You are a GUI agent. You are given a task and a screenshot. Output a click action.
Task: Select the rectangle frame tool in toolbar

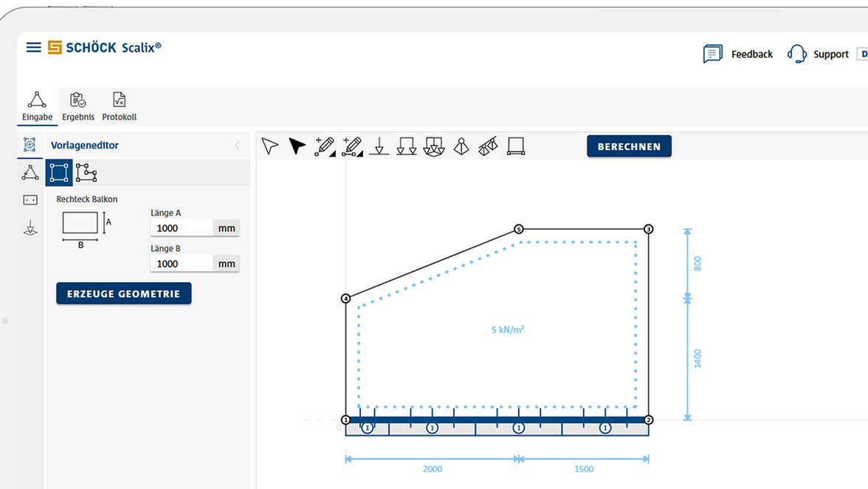516,146
